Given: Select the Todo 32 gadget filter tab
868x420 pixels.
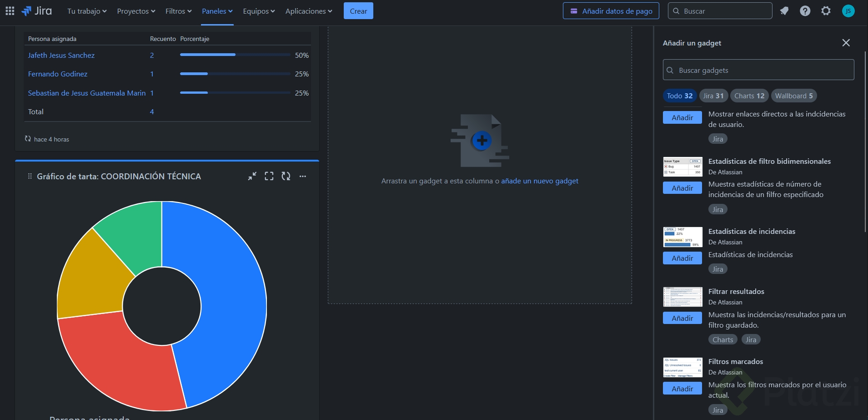Looking at the screenshot, I should coord(680,96).
